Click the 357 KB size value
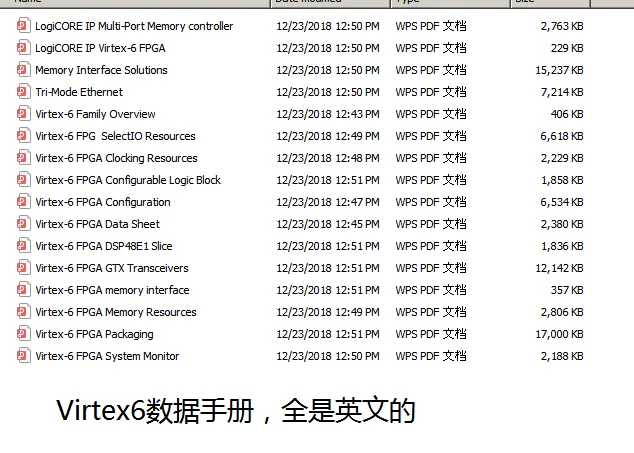634x453 pixels. point(567,290)
